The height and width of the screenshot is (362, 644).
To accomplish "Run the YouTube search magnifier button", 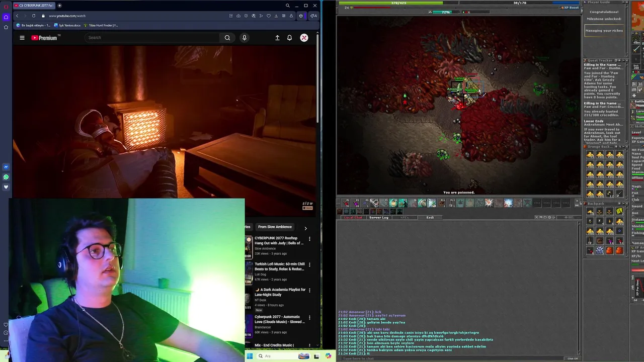I will tap(227, 38).
